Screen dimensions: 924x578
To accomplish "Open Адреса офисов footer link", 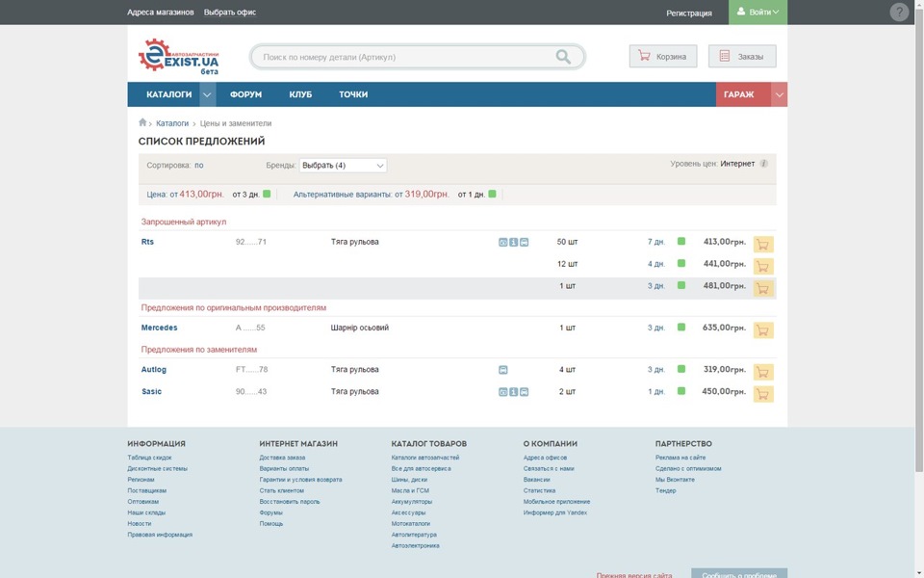I will point(545,458).
